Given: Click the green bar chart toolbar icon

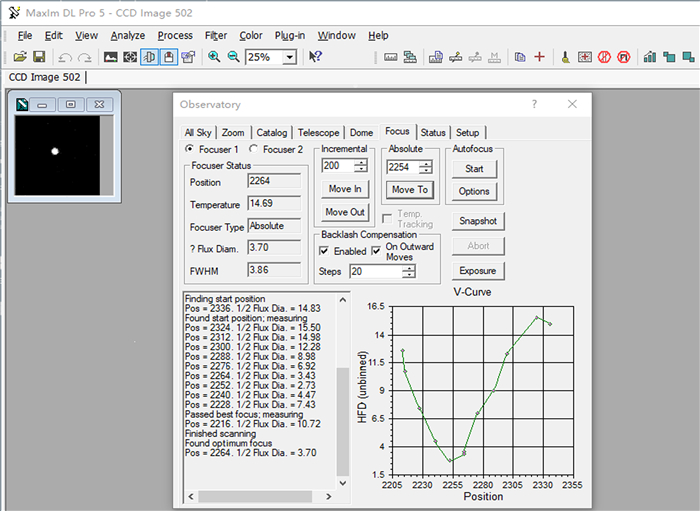Looking at the screenshot, I should [x=651, y=57].
